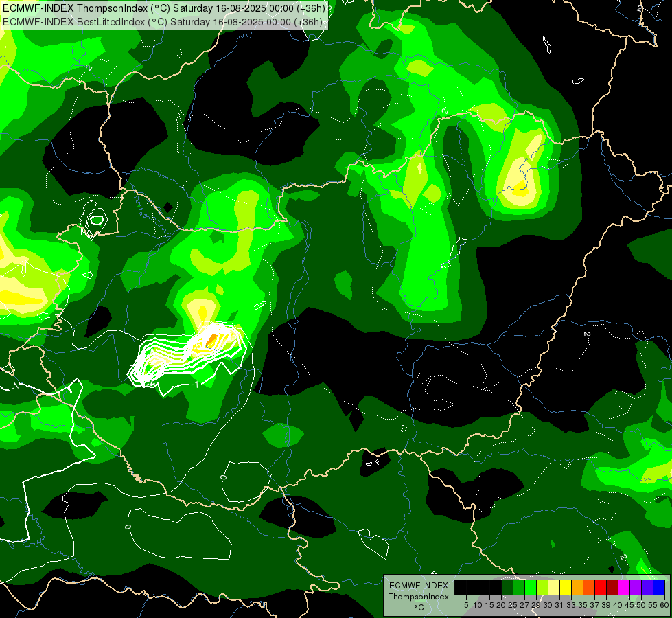The width and height of the screenshot is (672, 618).
Task: Click the legend tick value 50
Action: pos(641,605)
